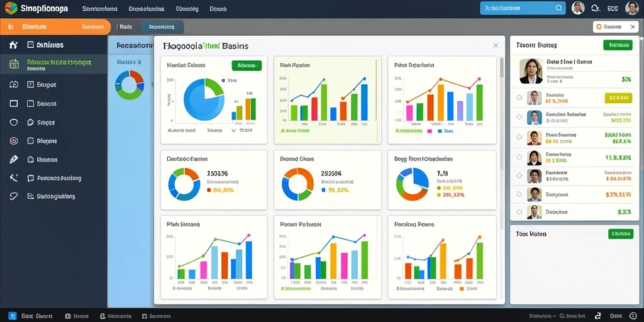The height and width of the screenshot is (322, 644).
Task: Click the circular refresh icon beside the header avatars
Action: [x=595, y=8]
